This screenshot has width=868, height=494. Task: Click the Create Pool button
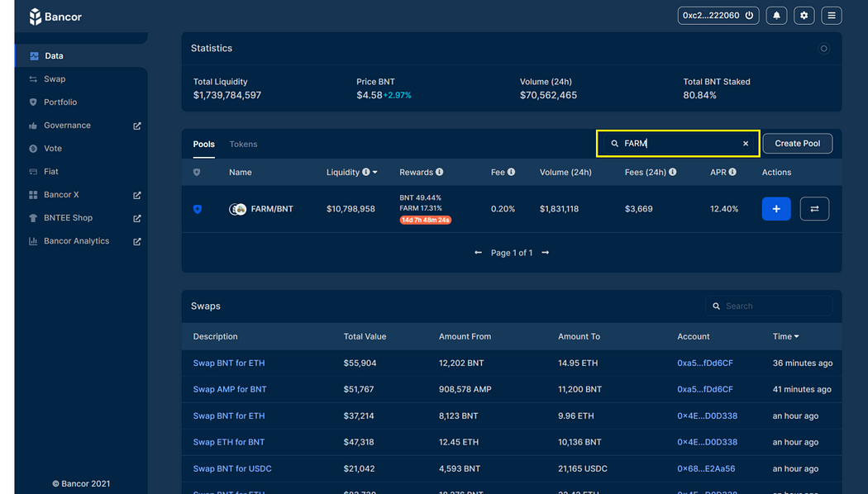coord(797,143)
